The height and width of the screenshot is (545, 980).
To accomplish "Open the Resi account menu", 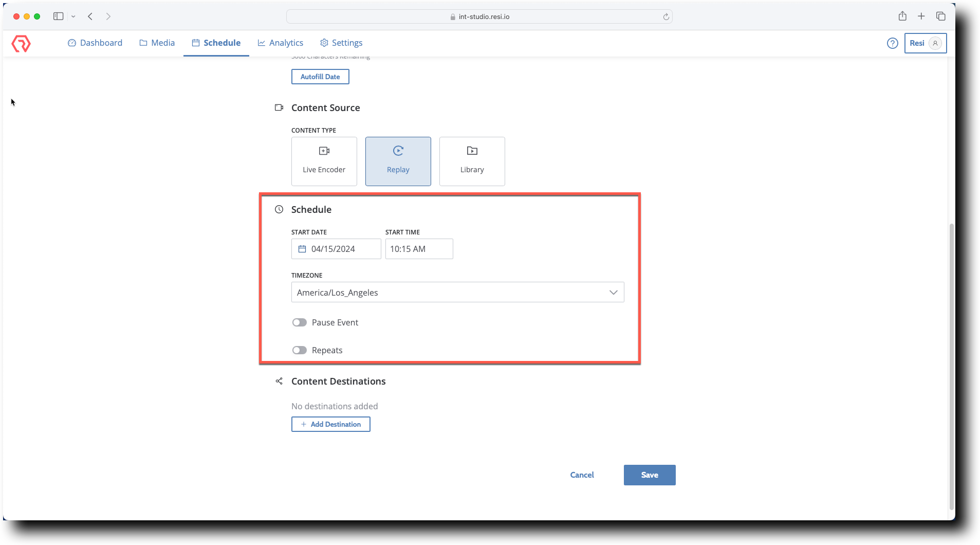I will tap(925, 43).
